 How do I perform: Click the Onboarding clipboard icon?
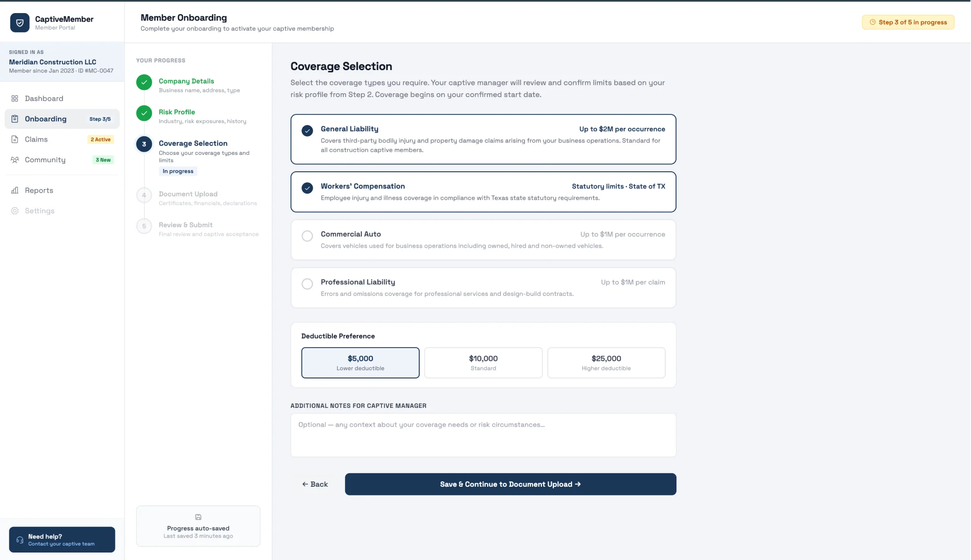15,119
